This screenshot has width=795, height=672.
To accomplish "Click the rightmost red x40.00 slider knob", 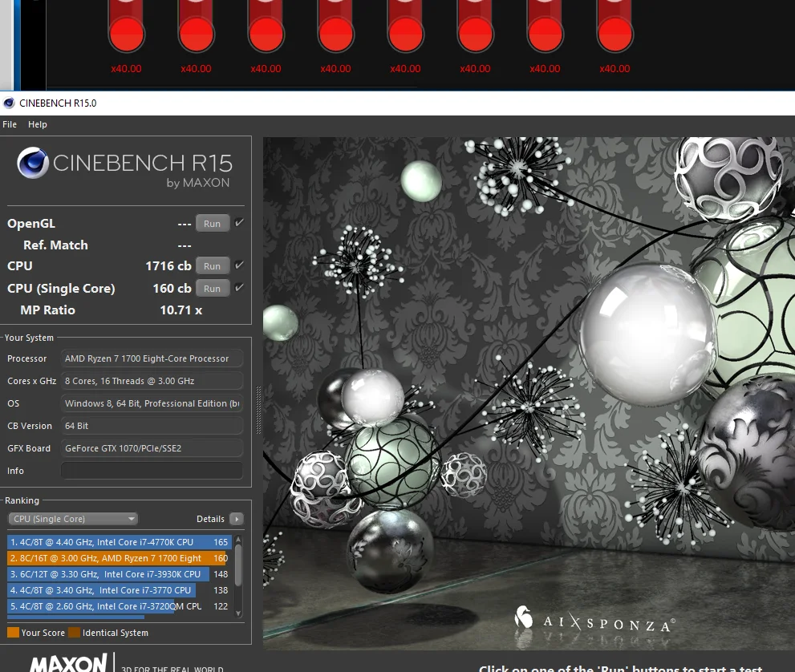I will click(x=615, y=34).
